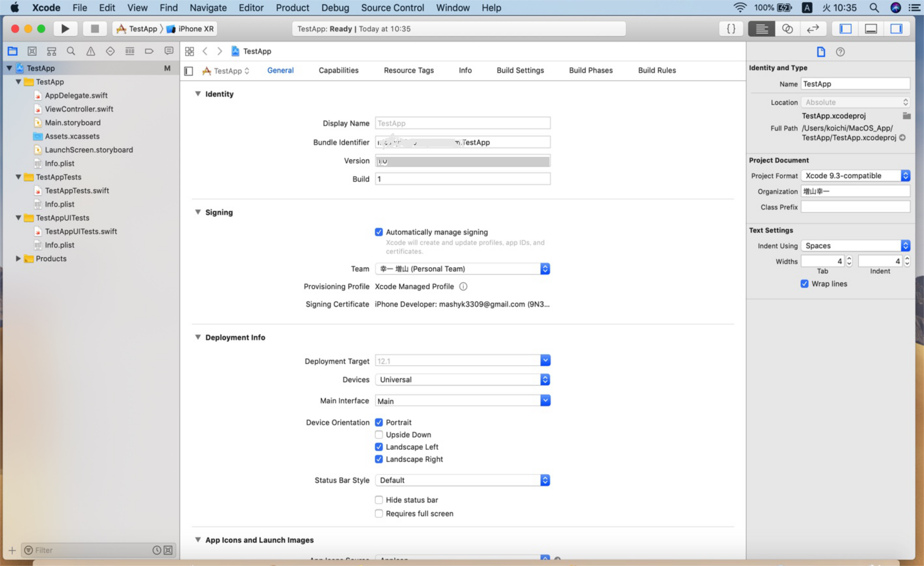Reveal full path in Finder arrow
The width and height of the screenshot is (924, 566).
coord(902,138)
